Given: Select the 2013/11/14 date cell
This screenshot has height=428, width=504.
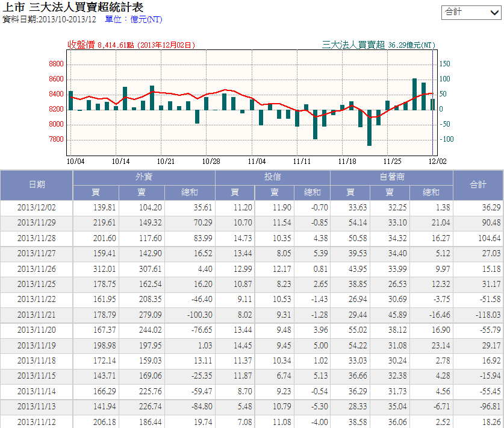Looking at the screenshot, I should (x=37, y=392).
